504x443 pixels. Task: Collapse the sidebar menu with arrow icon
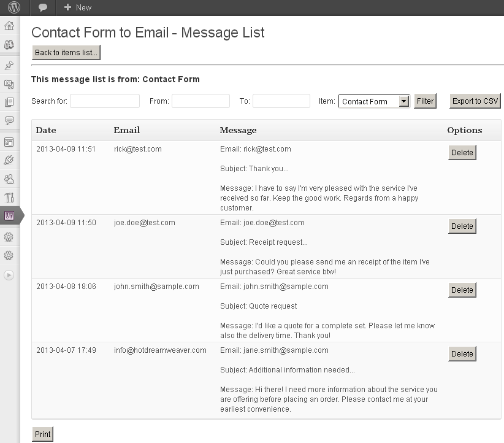point(9,275)
